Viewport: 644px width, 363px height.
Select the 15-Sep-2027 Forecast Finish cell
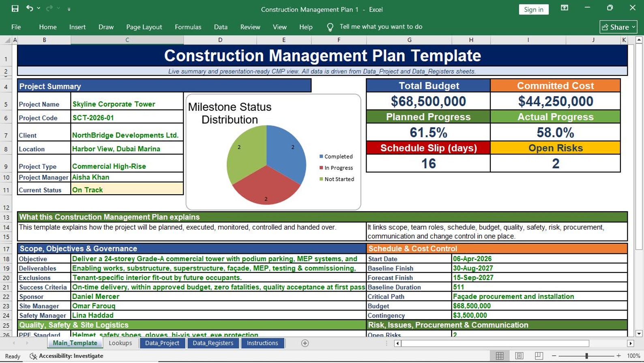(x=539, y=278)
